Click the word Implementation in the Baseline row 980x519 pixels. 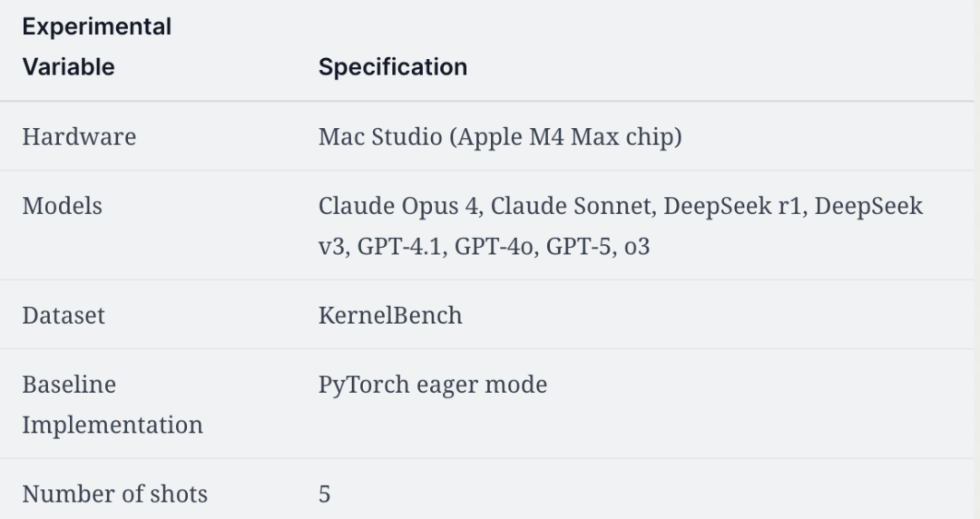(x=113, y=426)
